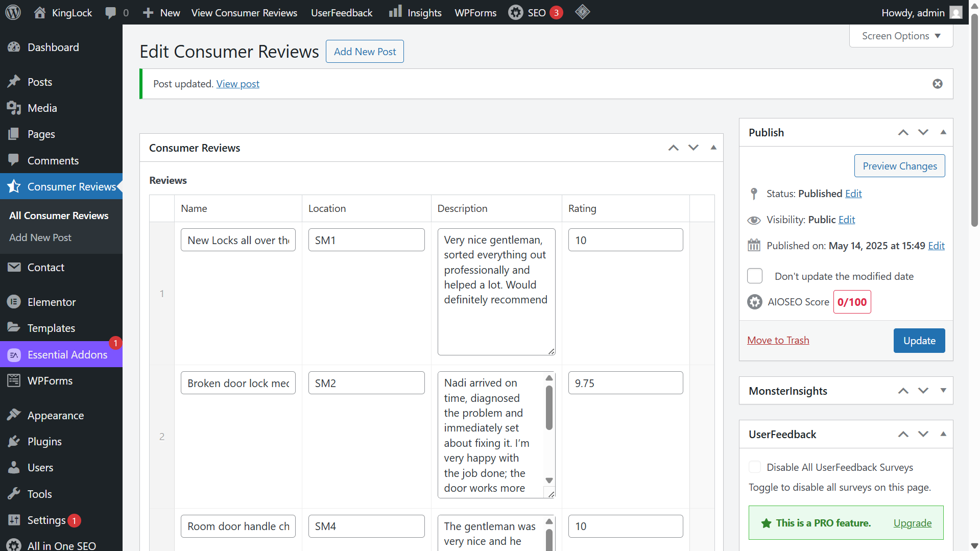The width and height of the screenshot is (980, 551).
Task: Click the Plugins icon in the sidebar
Action: (x=14, y=442)
